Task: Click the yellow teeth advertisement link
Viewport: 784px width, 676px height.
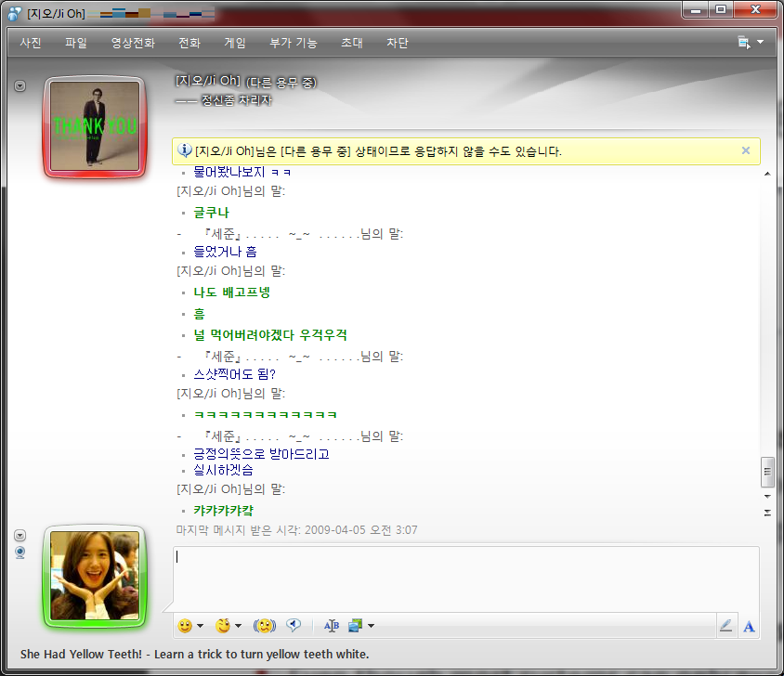Action: pyautogui.click(x=195, y=655)
